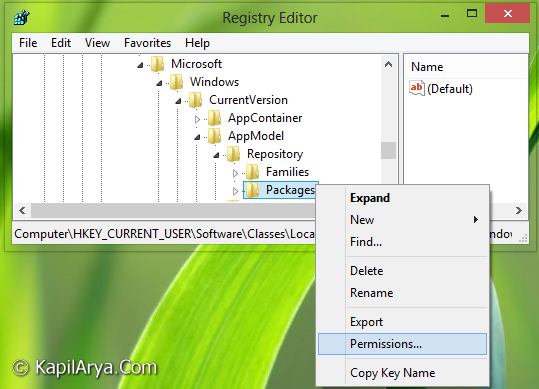This screenshot has height=389, width=539.
Task: Collapse the CurrentVersion key
Action: click(178, 101)
